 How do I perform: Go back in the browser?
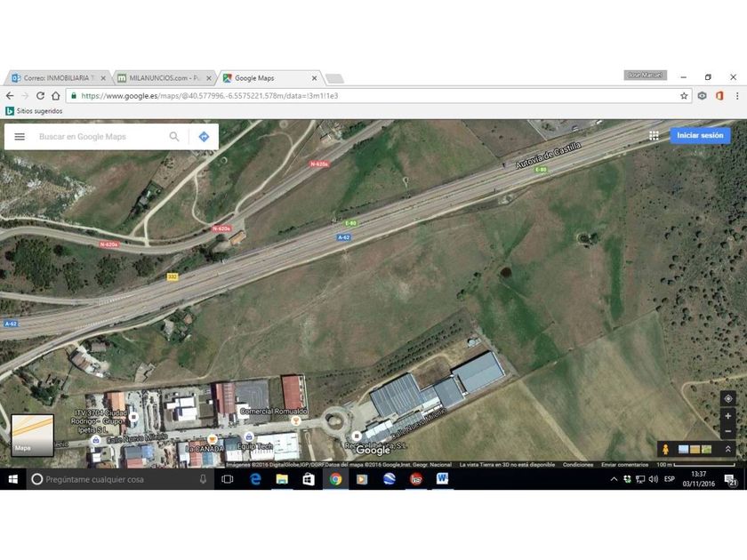(x=10, y=96)
